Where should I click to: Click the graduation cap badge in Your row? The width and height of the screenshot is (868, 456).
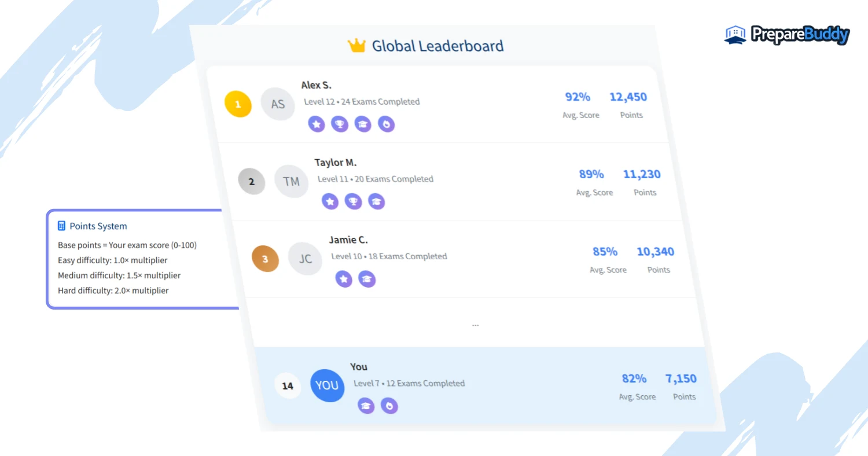[x=366, y=406]
